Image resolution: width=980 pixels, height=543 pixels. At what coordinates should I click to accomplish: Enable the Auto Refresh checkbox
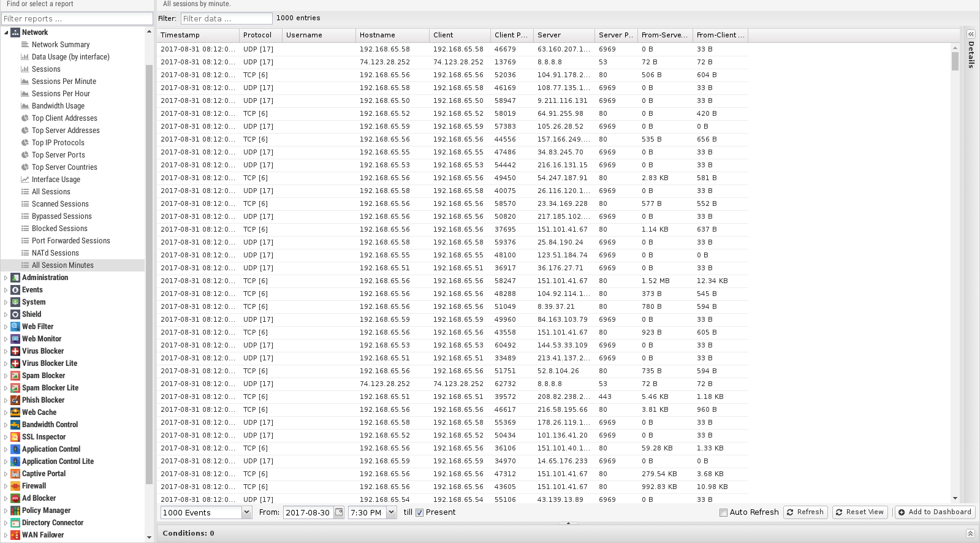pyautogui.click(x=723, y=512)
